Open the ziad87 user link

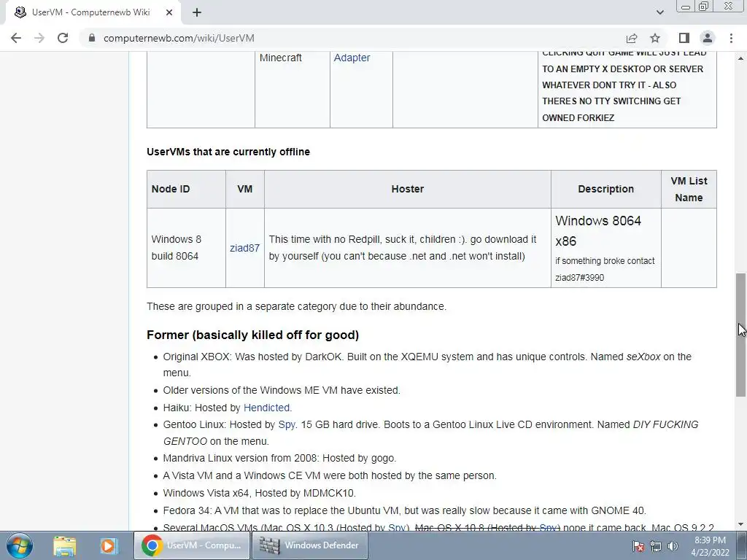pos(244,248)
